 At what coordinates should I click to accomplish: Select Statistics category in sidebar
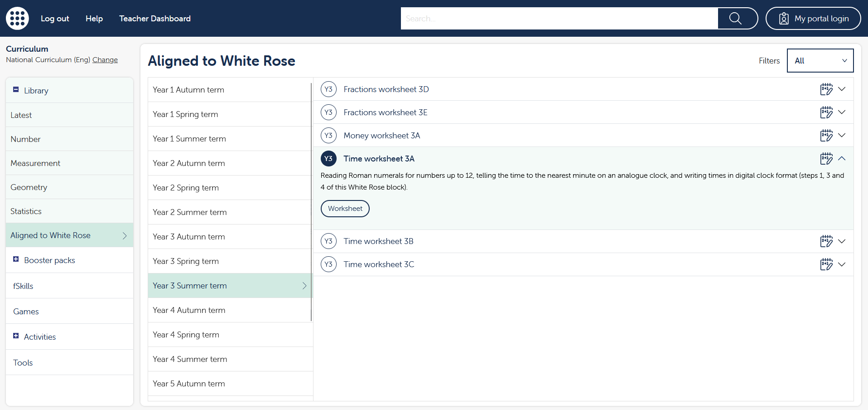[x=69, y=211]
